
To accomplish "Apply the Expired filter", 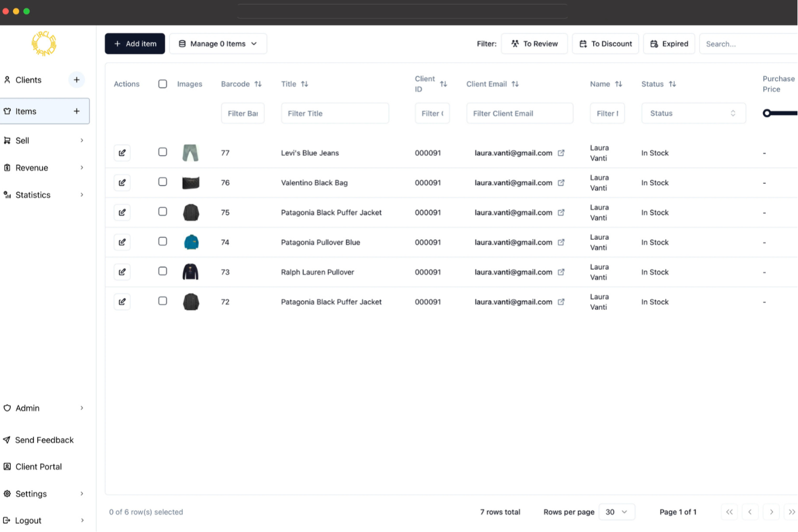I will 669,44.
